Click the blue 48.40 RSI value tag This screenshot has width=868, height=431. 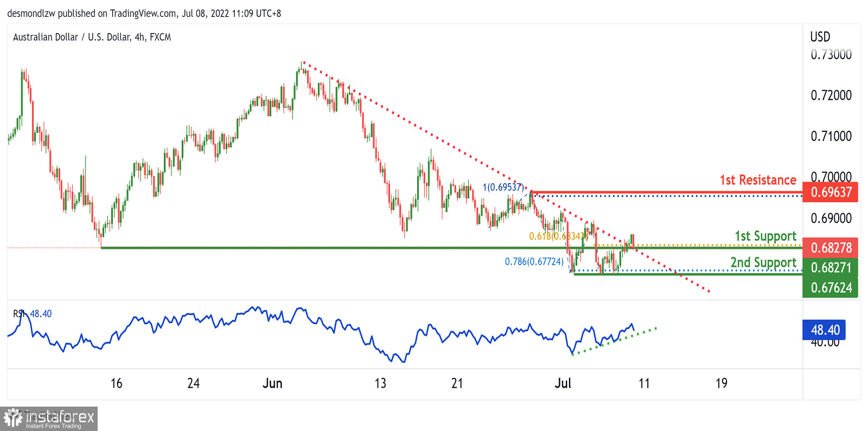(x=824, y=330)
